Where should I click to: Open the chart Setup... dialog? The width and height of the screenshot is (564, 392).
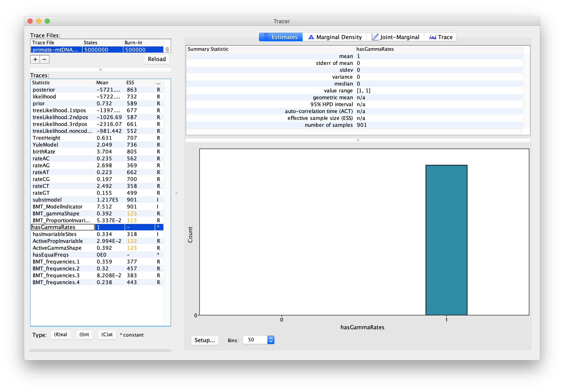(x=204, y=340)
